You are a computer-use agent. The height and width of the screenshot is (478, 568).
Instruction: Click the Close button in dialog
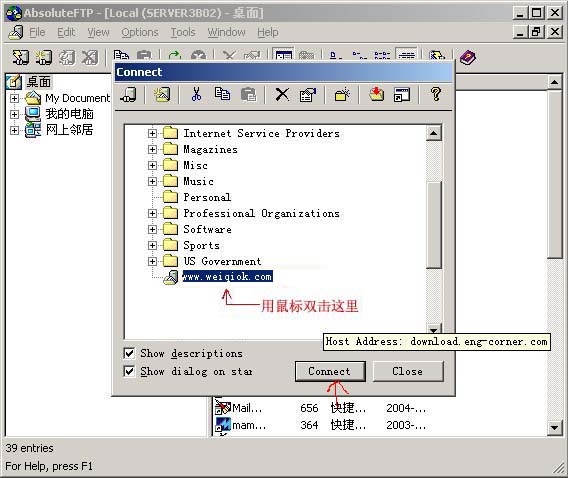[408, 371]
